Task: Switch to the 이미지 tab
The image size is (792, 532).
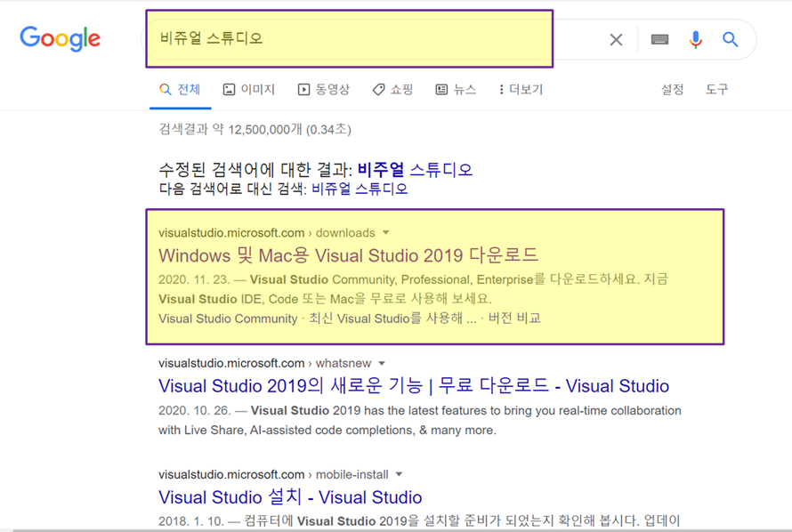Action: (x=249, y=89)
